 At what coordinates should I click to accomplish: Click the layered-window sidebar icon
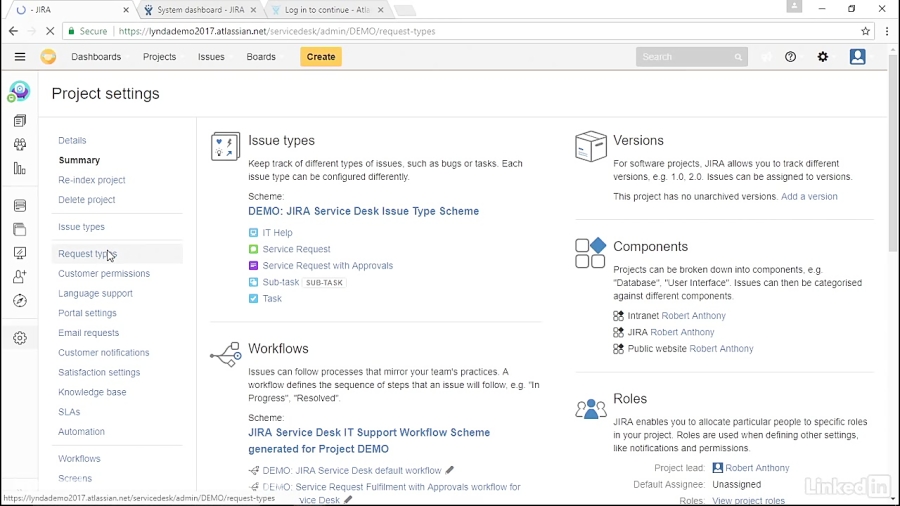click(x=20, y=229)
